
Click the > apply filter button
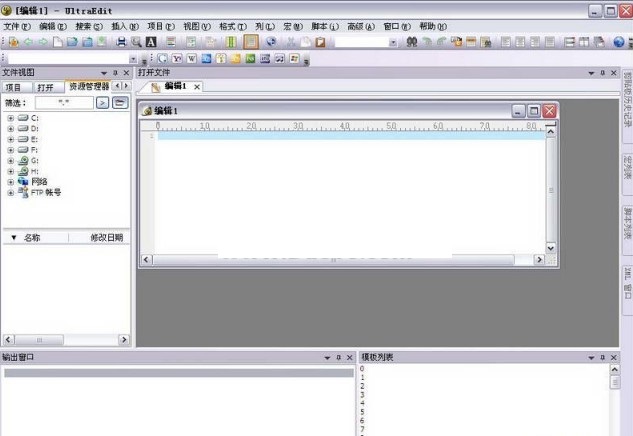103,103
